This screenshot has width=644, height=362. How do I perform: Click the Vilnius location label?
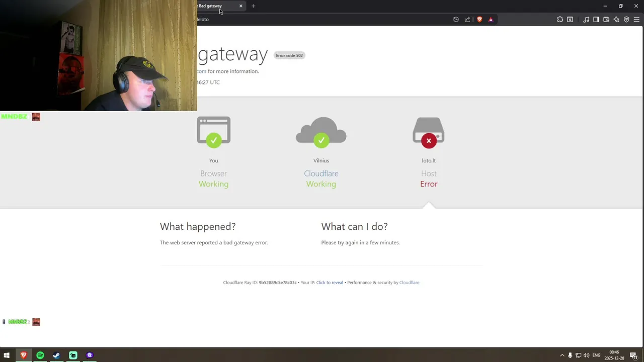pos(321,160)
